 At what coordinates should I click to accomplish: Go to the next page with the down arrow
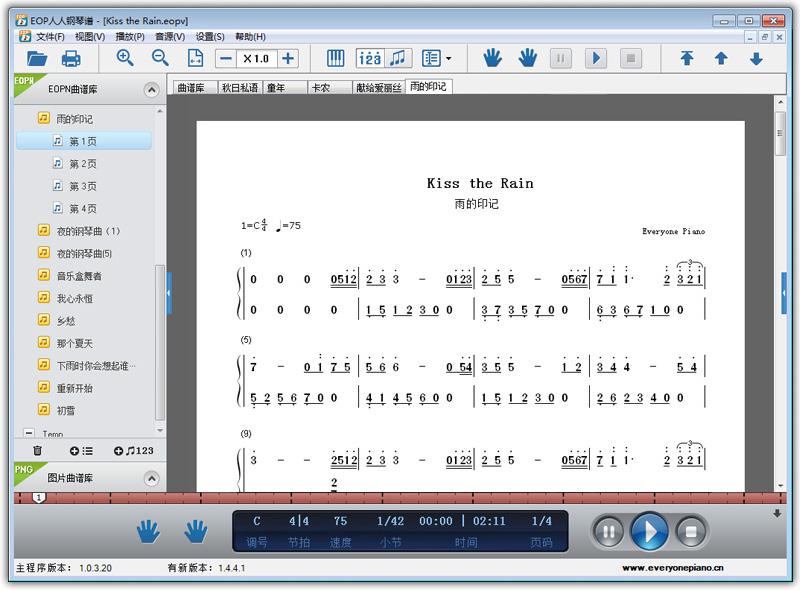(756, 59)
